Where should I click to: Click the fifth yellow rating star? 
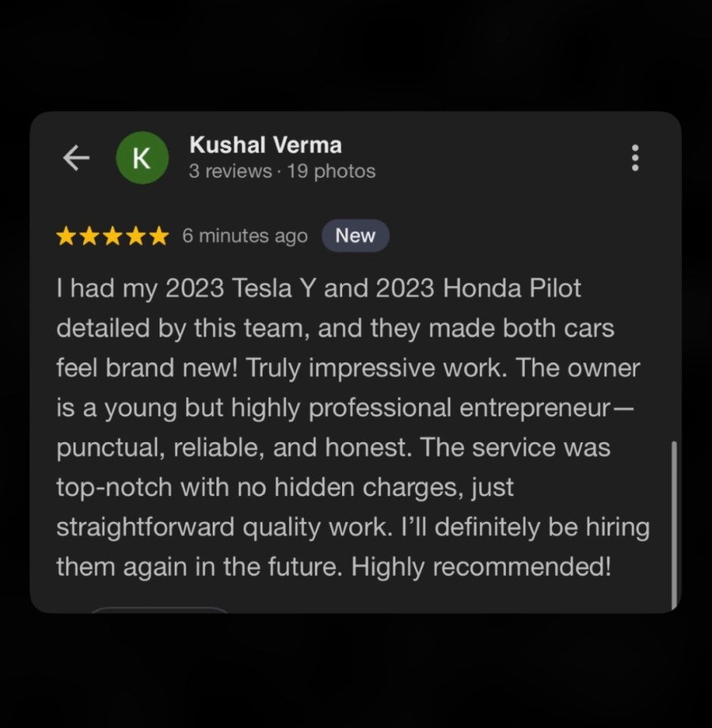click(x=159, y=236)
